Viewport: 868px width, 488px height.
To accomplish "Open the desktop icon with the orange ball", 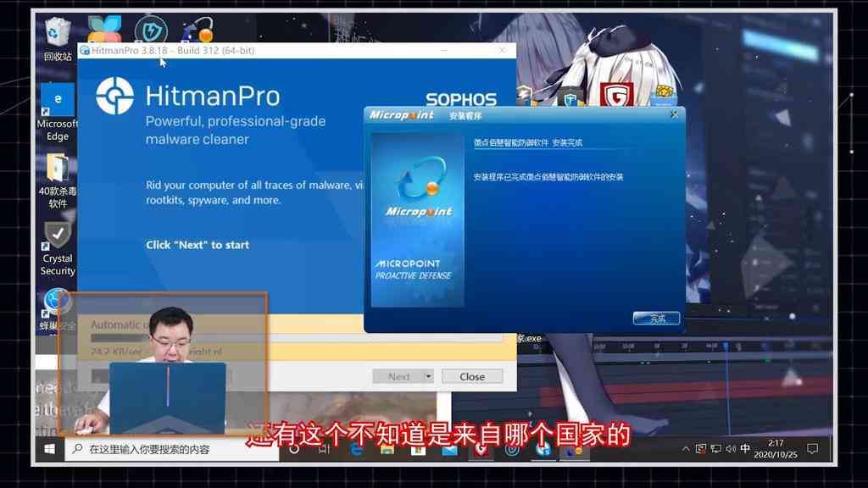I will pos(198,30).
